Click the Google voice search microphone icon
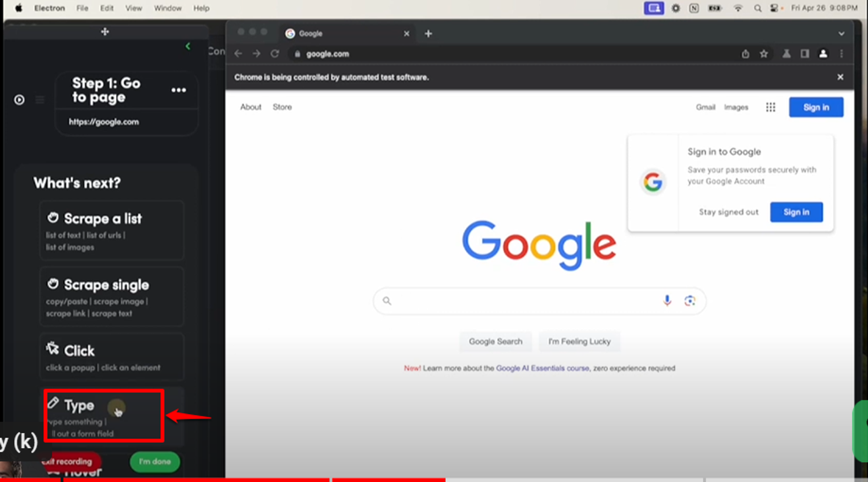 [x=667, y=300]
